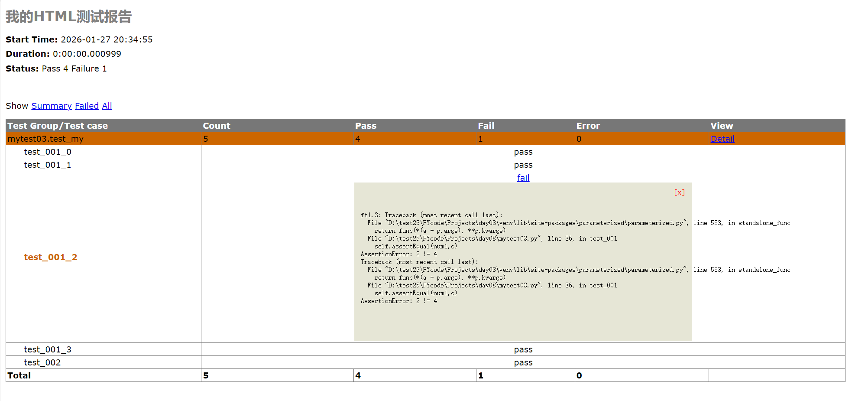Click the View column header

coord(722,126)
